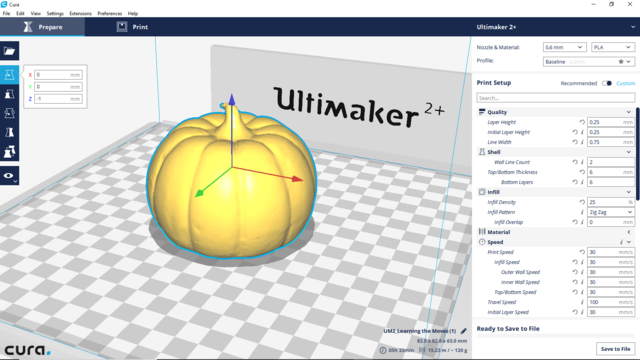Collapse the Quality section
Screen dimensions: 640x360
[x=629, y=112]
